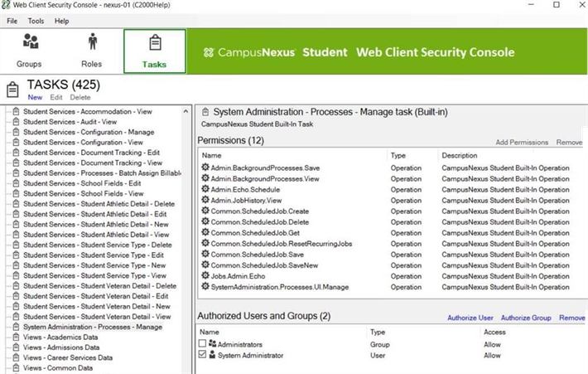Sort permissions by Type column header
This screenshot has width=588, height=374.
click(x=398, y=155)
